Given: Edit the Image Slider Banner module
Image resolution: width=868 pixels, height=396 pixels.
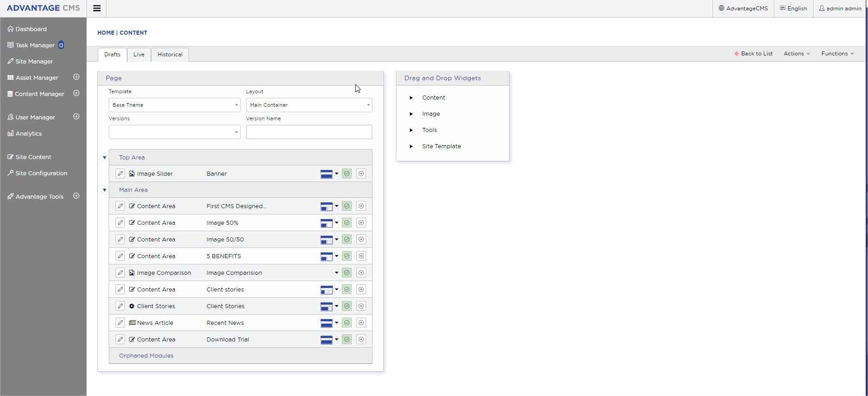Looking at the screenshot, I should (120, 173).
